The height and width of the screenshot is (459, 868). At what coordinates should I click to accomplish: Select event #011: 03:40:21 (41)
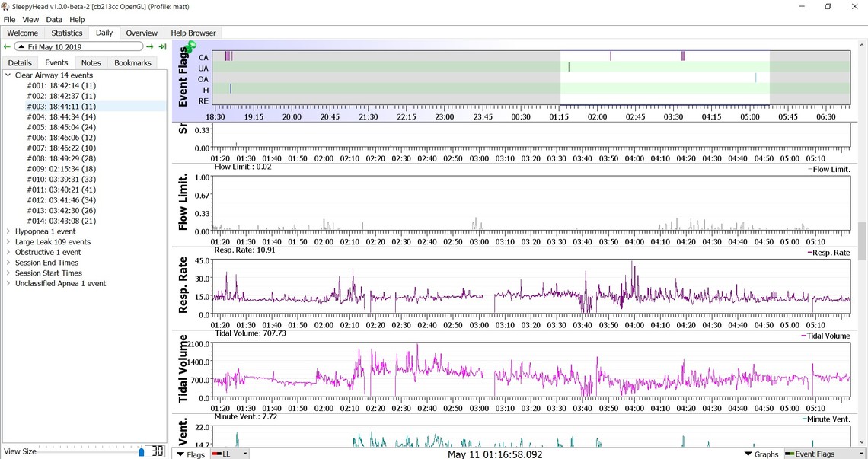62,190
